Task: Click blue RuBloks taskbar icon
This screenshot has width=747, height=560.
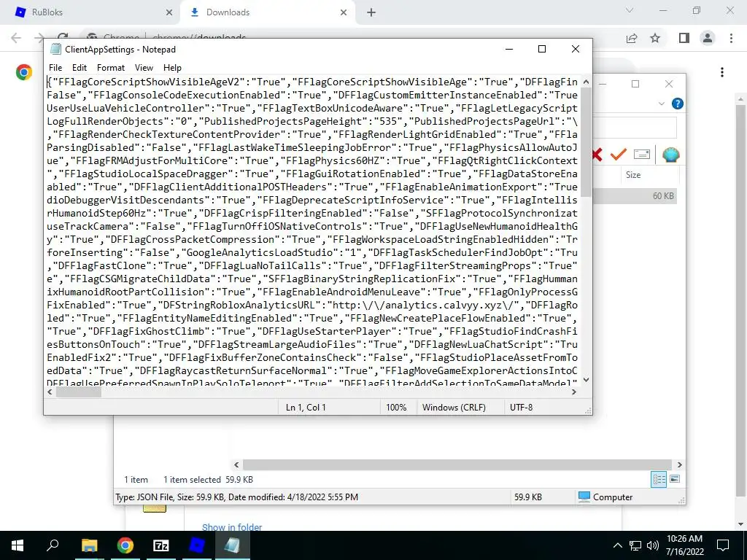Action: (x=197, y=545)
